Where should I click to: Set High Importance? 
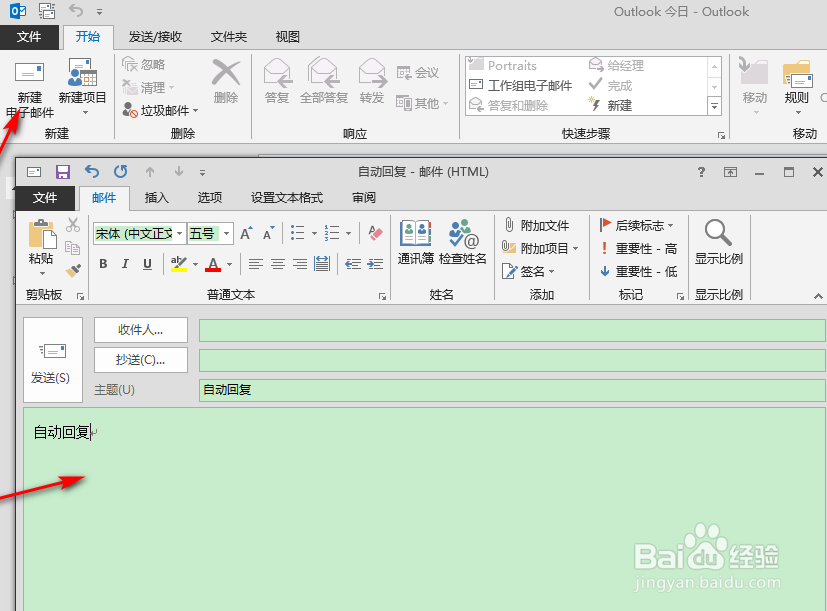639,248
